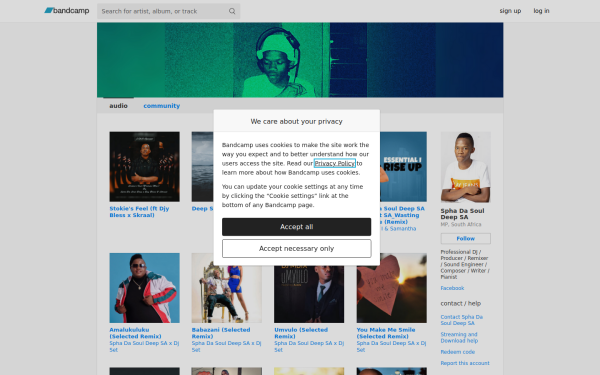Click the search magnifier icon
Viewport: 600px width, 375px height.
232,11
